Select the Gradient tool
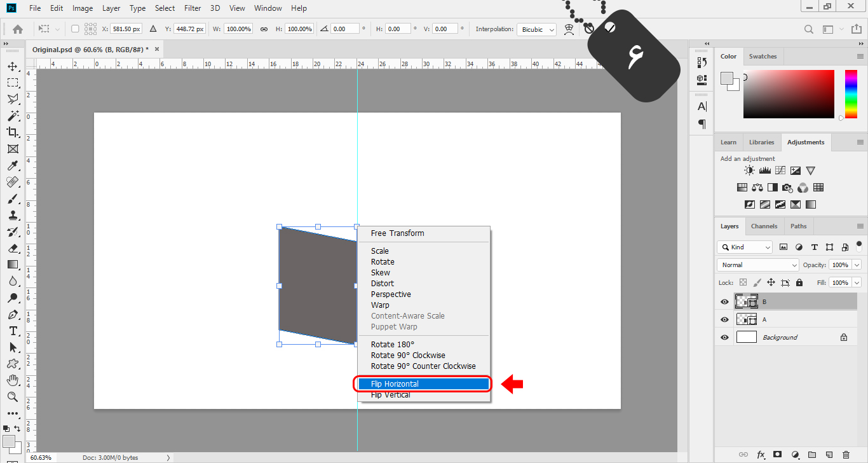This screenshot has height=463, width=868. 13,265
